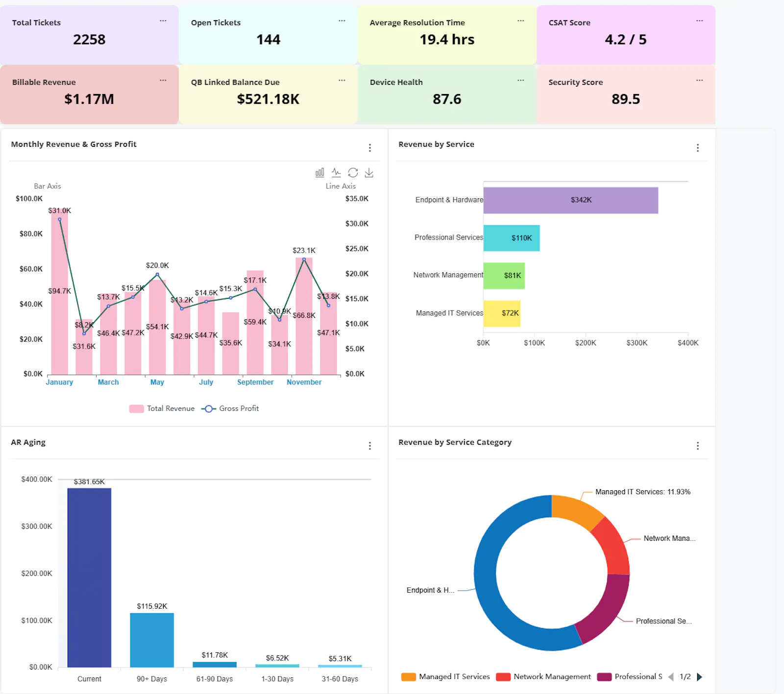Open options menu on QB Linked Balance Due card
Viewport: 784px width, 694px height.
coord(342,81)
